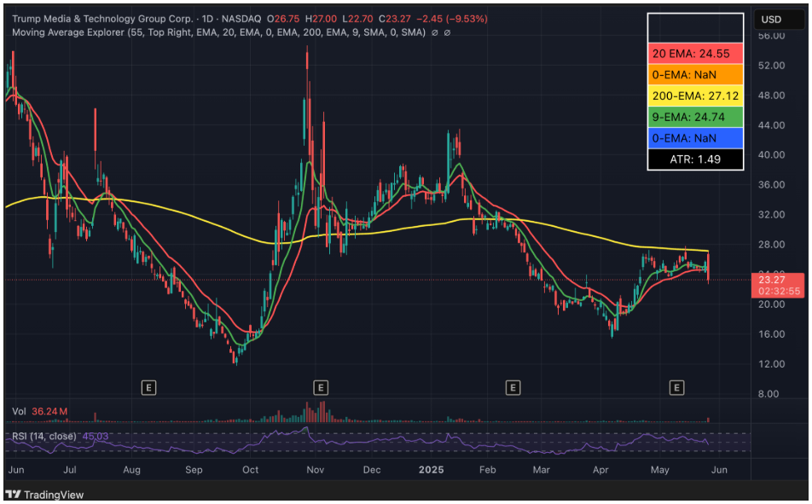The height and width of the screenshot is (504, 812).
Task: Click the TradingView logo
Action: (x=44, y=495)
